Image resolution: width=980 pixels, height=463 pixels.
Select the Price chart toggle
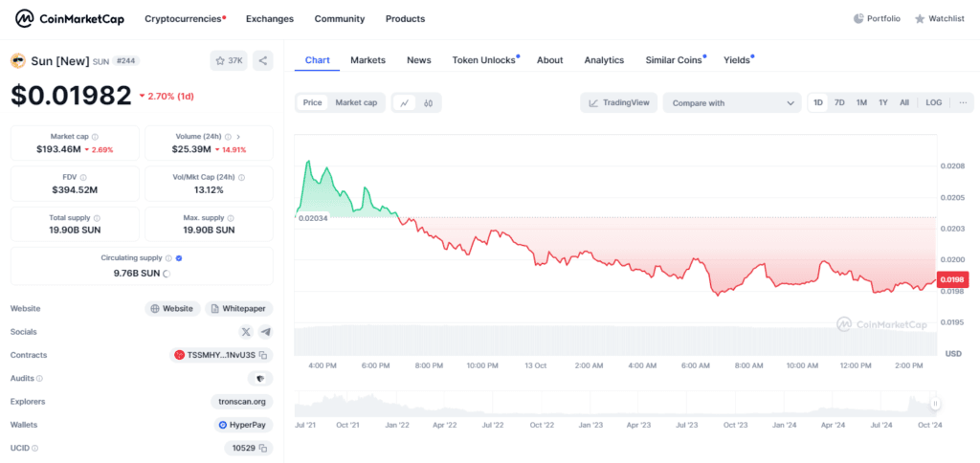(313, 102)
